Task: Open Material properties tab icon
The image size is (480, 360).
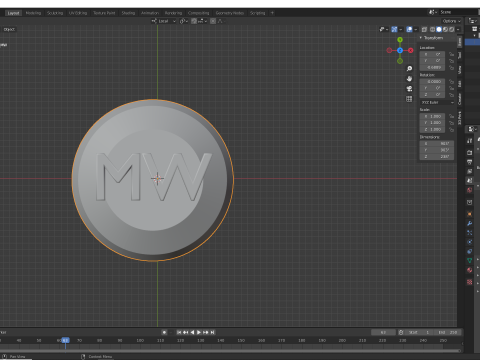Action: coord(469,270)
